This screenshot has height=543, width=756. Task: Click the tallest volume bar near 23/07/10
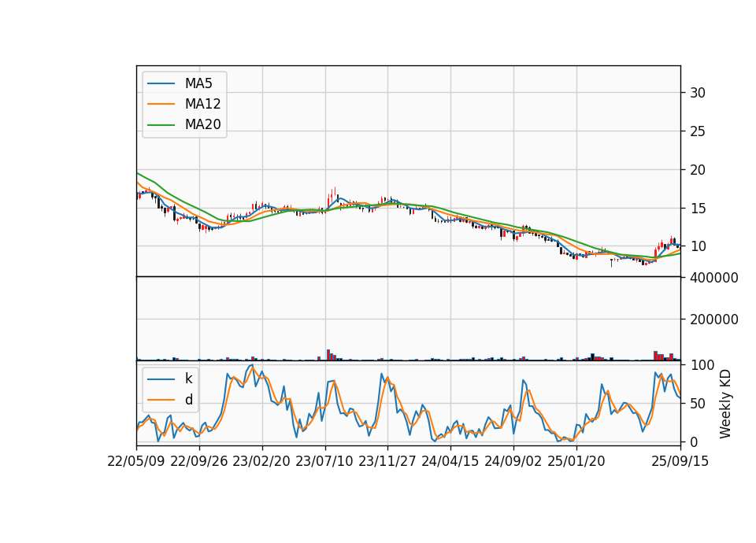pos(328,355)
